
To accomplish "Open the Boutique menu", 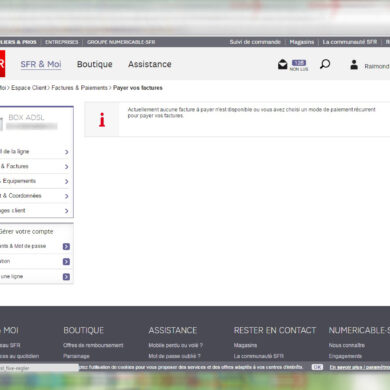I will (x=95, y=64).
